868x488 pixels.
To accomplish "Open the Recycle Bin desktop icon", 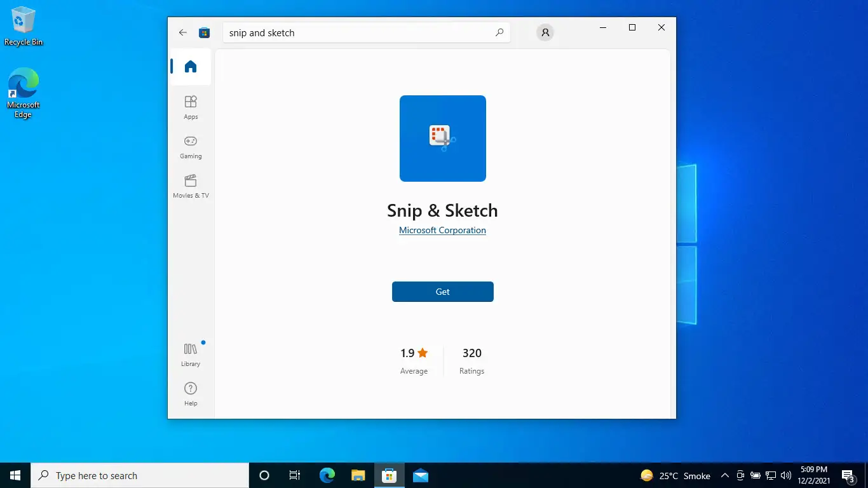I will 24,26.
